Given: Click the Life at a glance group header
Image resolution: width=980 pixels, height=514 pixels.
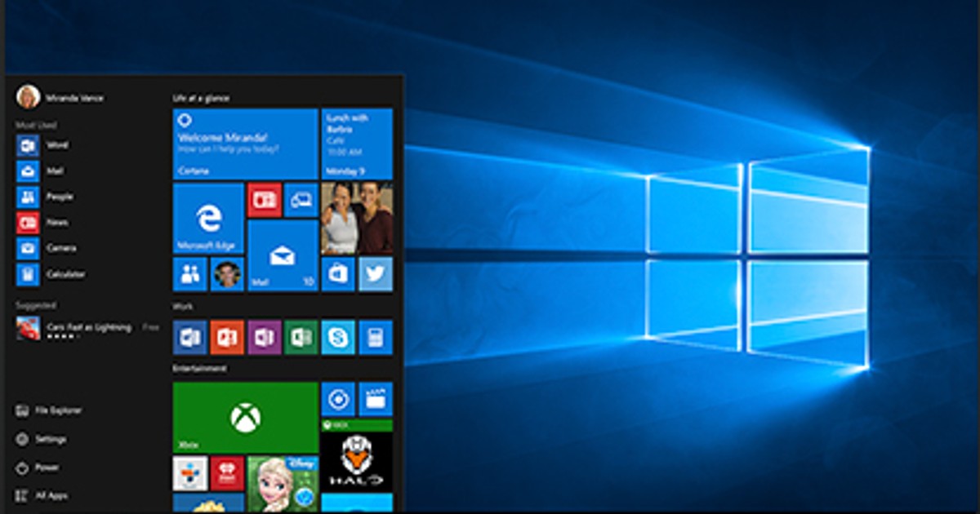Looking at the screenshot, I should pos(201,98).
